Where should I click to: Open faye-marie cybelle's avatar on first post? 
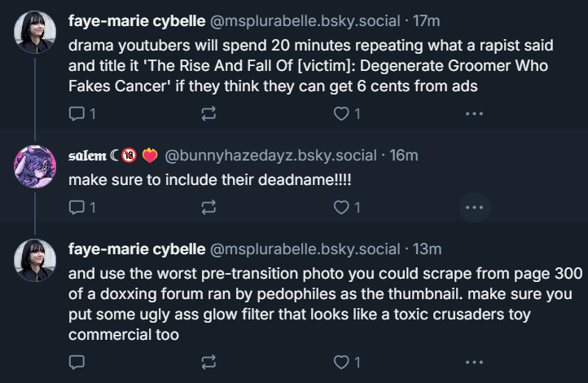35,32
